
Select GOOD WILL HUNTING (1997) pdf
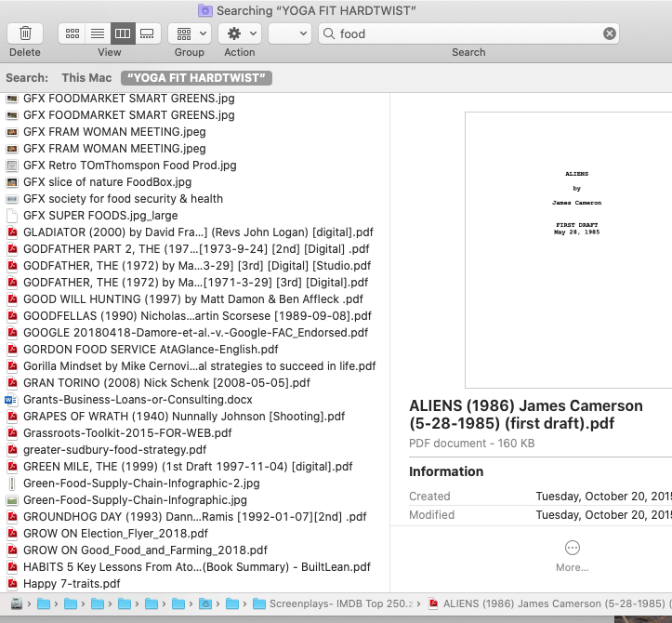pos(192,298)
